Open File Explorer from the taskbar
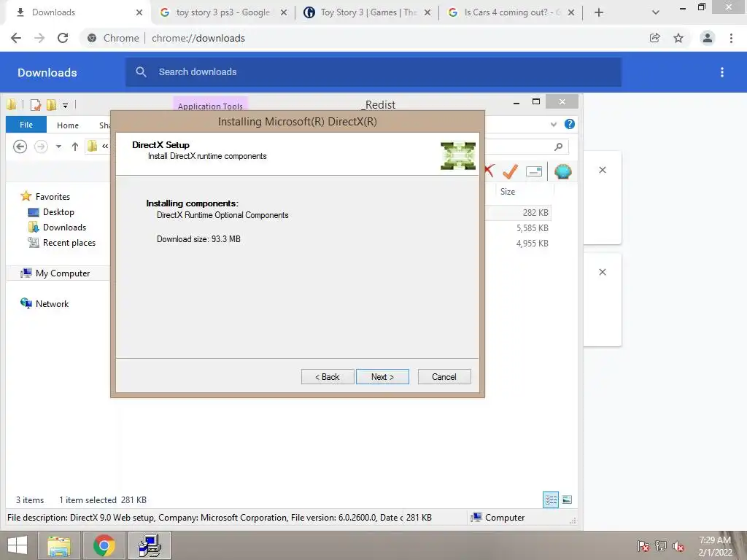 [x=60, y=545]
